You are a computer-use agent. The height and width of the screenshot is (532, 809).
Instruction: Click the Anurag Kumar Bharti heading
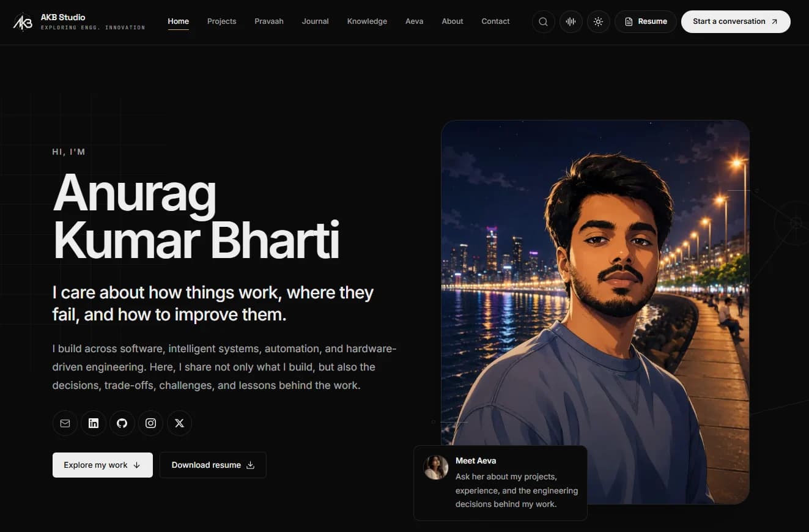pyautogui.click(x=196, y=216)
